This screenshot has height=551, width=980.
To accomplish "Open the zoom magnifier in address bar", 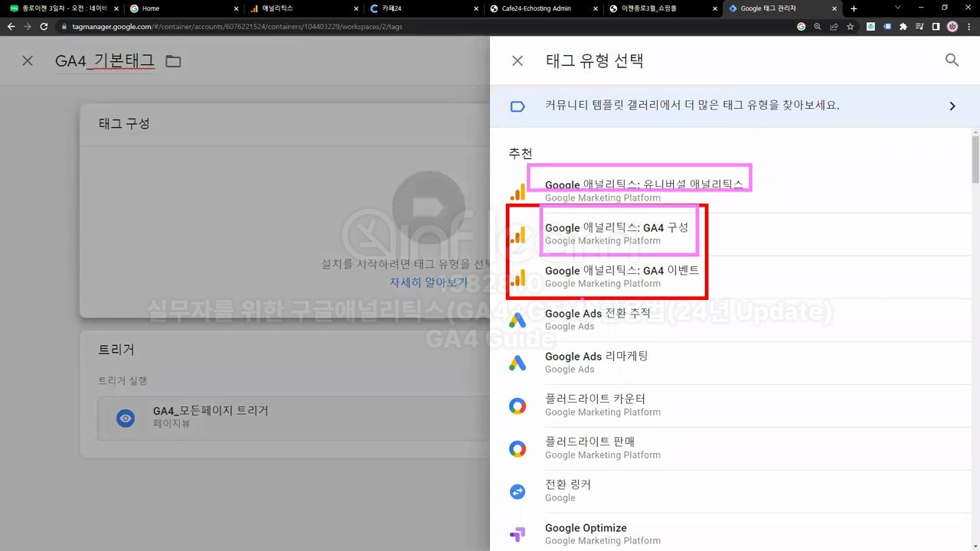I will tap(818, 26).
